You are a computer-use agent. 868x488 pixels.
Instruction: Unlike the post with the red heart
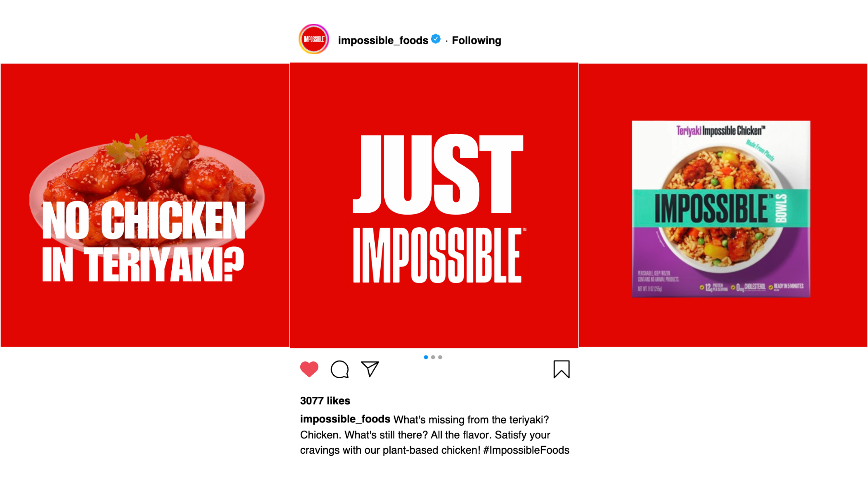[309, 369]
